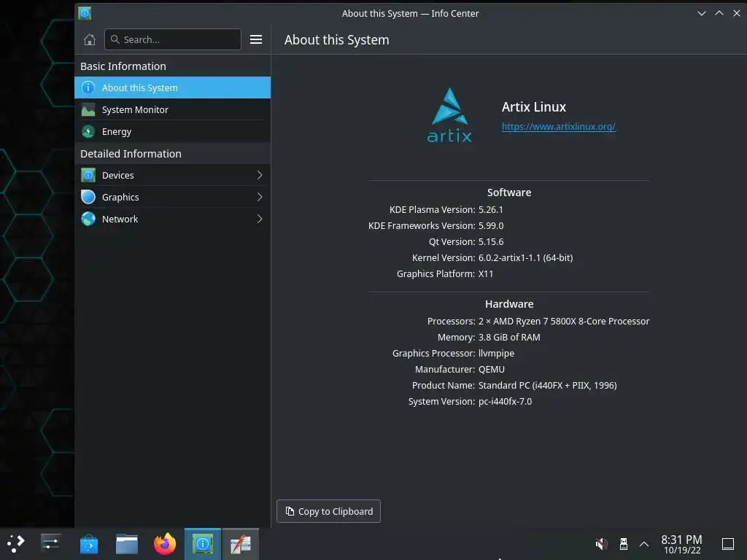
Task: Click the Devices category icon
Action: [88, 175]
